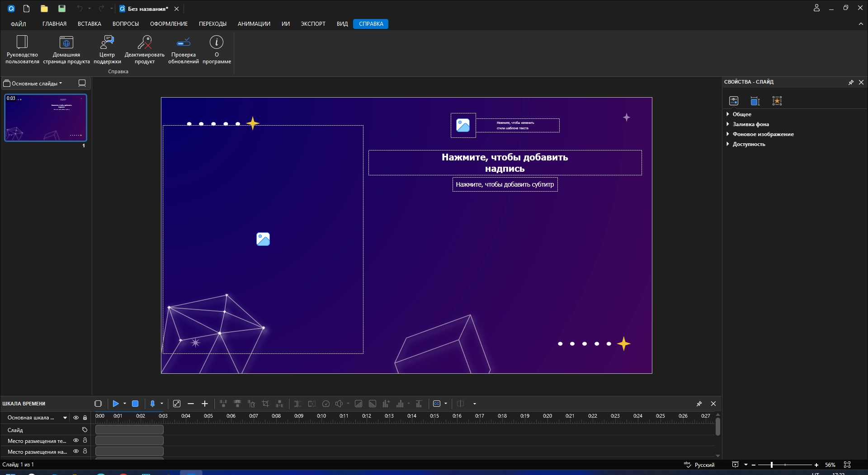Click the subtitle placeholder 'Нажмите, чтобы добавить субтитр'
Screen dimensions: 868x475
[x=505, y=184]
